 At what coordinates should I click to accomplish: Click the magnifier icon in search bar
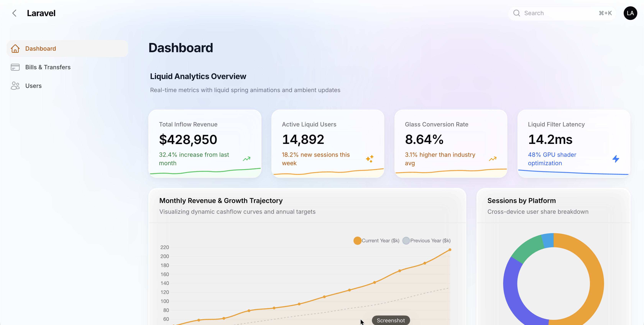(x=517, y=13)
